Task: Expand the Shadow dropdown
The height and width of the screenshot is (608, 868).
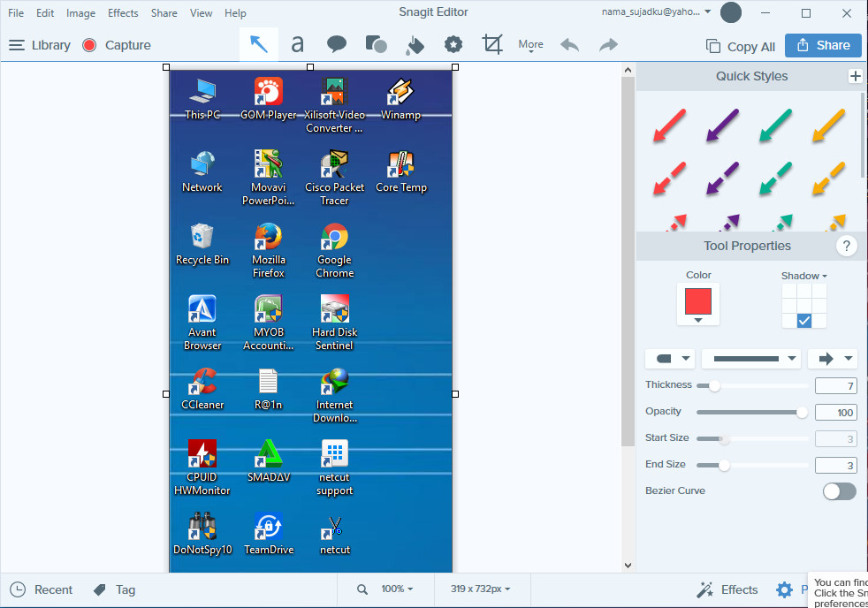Action: pos(803,276)
